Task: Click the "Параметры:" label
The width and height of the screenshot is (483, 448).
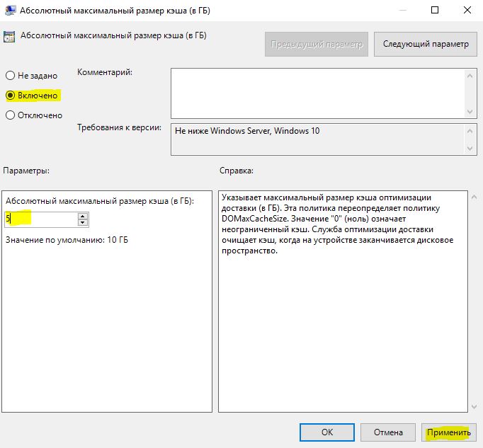Action: pos(26,171)
